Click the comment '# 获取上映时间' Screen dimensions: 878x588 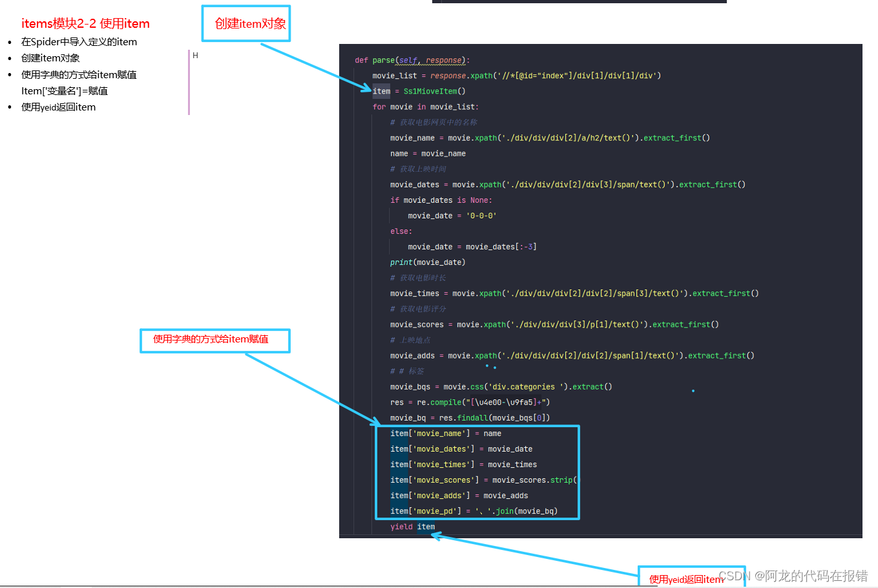pos(418,169)
